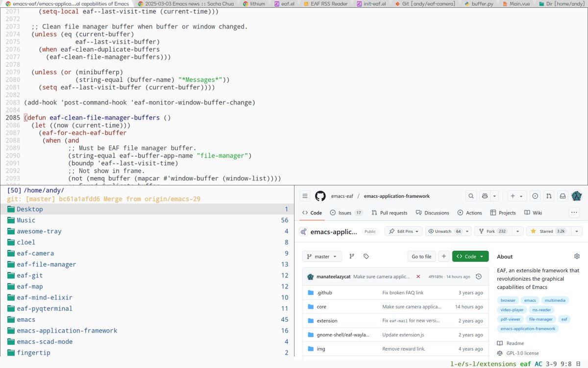Switch to the Issues tab
The image size is (588, 368).
pyautogui.click(x=346, y=213)
